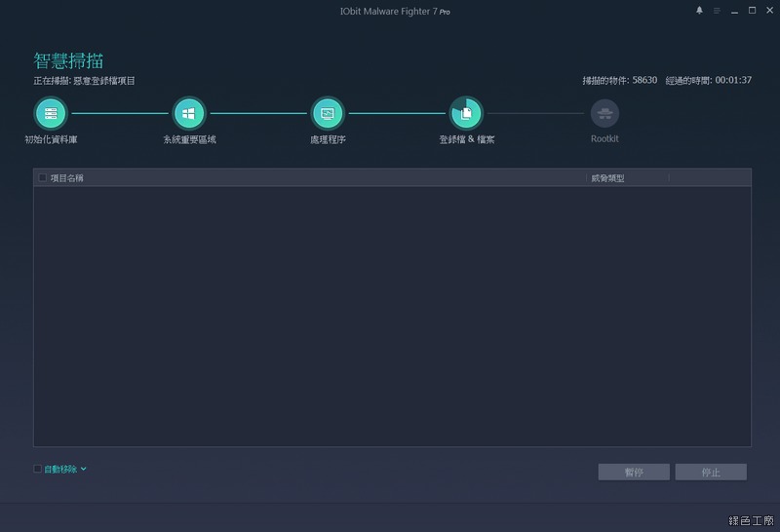Check the select-all box beside 項目名稱

click(43, 177)
